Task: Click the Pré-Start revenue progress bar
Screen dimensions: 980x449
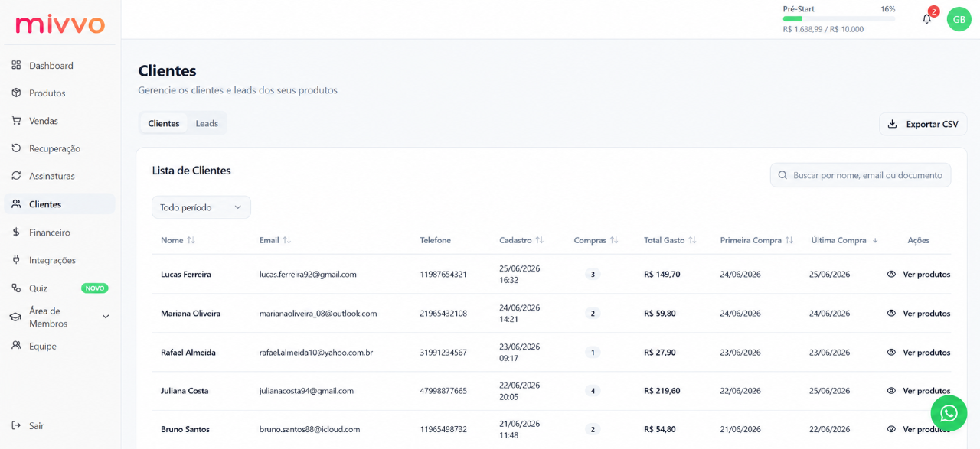Action: 839,18
